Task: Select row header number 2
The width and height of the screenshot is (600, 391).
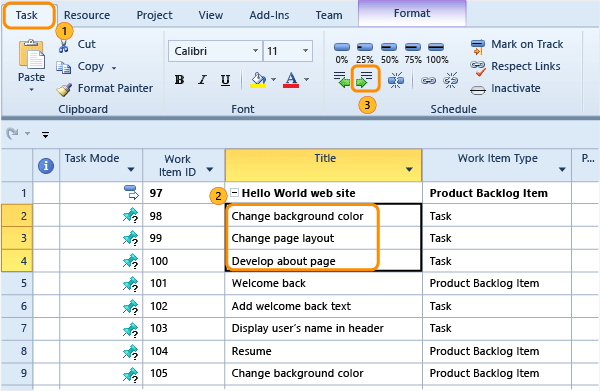Action: (x=17, y=215)
